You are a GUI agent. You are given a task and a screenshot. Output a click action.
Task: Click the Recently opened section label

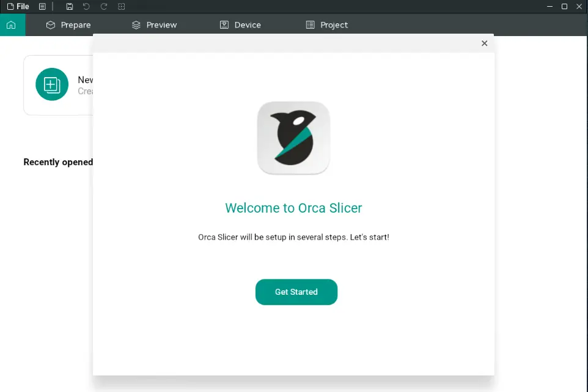click(x=58, y=162)
